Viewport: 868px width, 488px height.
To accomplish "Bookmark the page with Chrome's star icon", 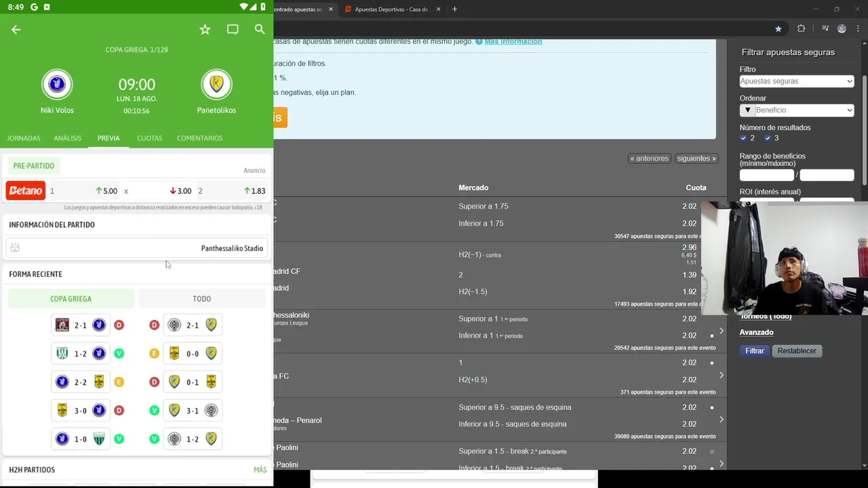I will [x=778, y=28].
